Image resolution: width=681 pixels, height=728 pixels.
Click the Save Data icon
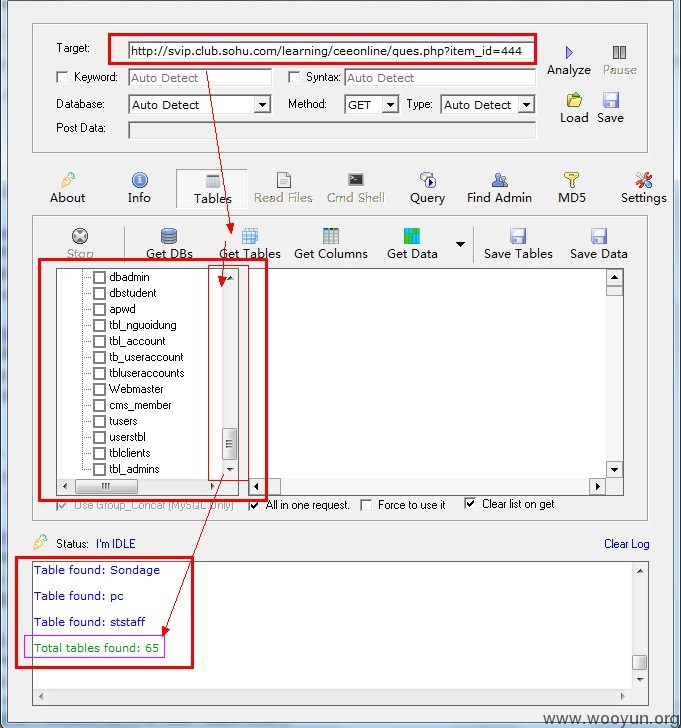599,236
